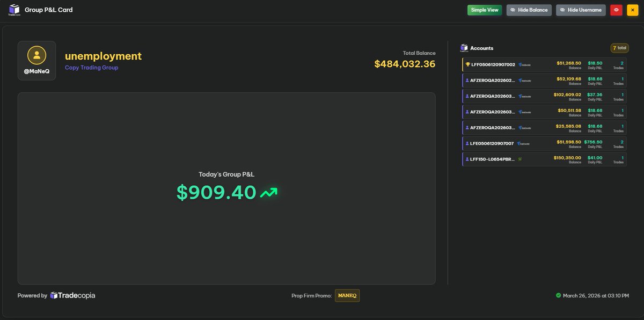644x320 pixels.
Task: Click the green upward trend arrow icon
Action: coord(268,192)
